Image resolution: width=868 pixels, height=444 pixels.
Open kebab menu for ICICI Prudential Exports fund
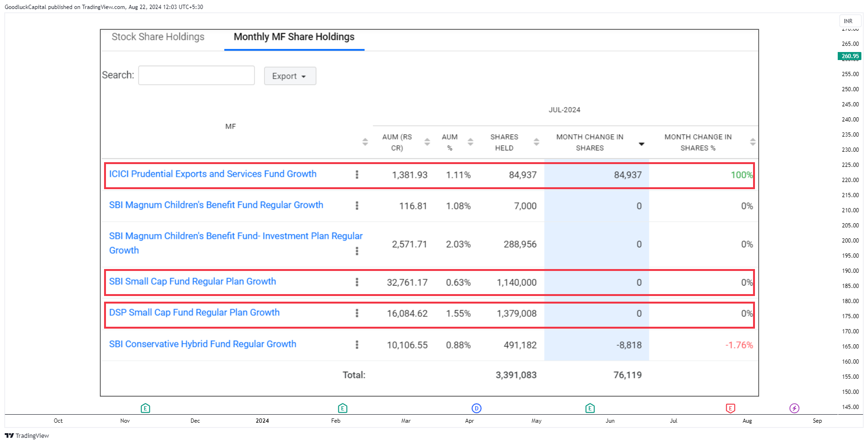[x=357, y=174]
